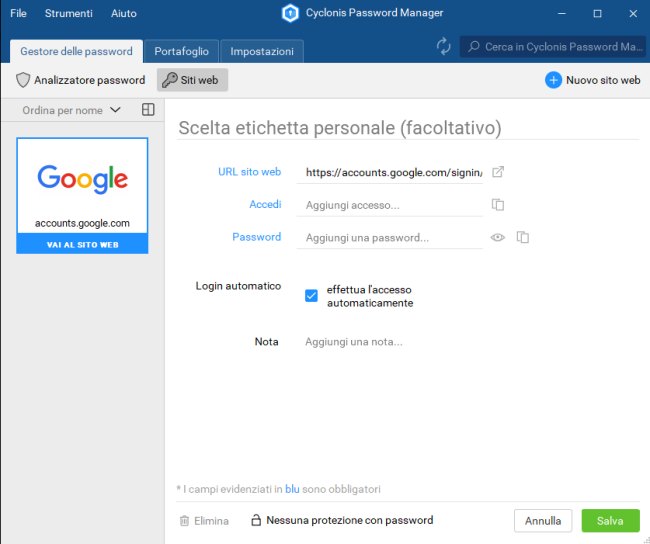The width and height of the screenshot is (650, 544).
Task: Click the Nuovo sito web text
Action: click(603, 80)
